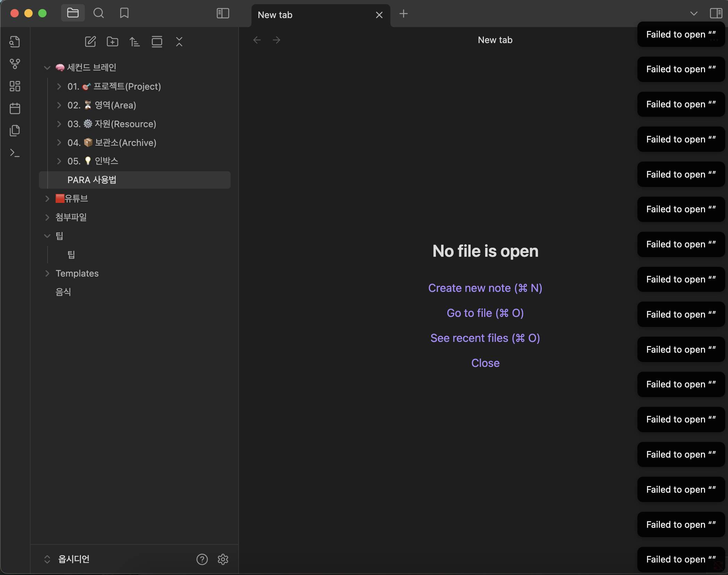Collapse all folders in explorer
728x575 pixels.
tap(179, 42)
